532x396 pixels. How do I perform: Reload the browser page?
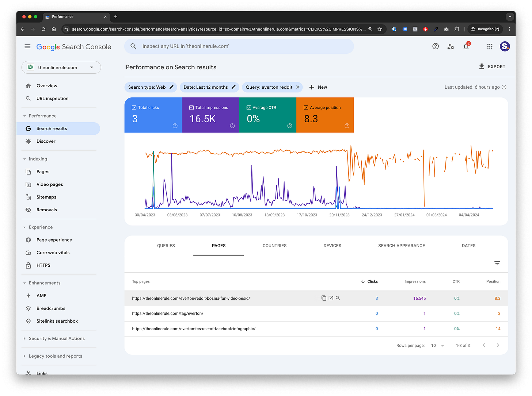(43, 29)
